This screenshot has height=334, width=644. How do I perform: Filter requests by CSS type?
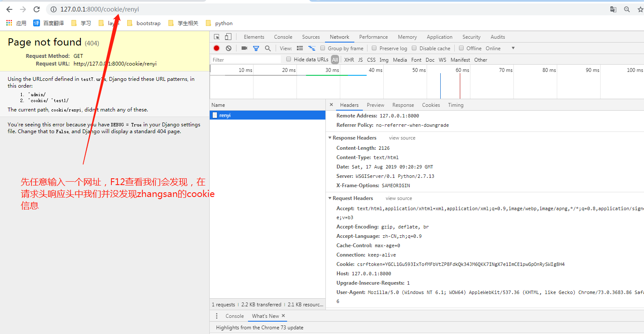(x=371, y=60)
